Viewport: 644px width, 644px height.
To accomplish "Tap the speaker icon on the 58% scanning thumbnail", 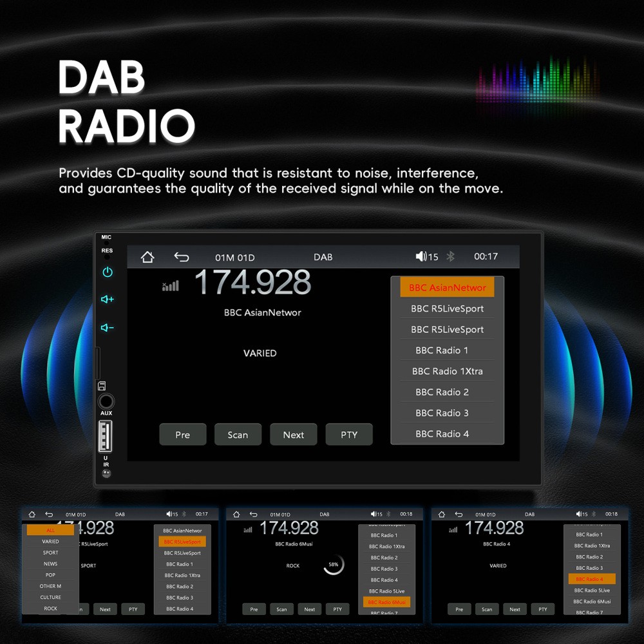I will 374,514.
